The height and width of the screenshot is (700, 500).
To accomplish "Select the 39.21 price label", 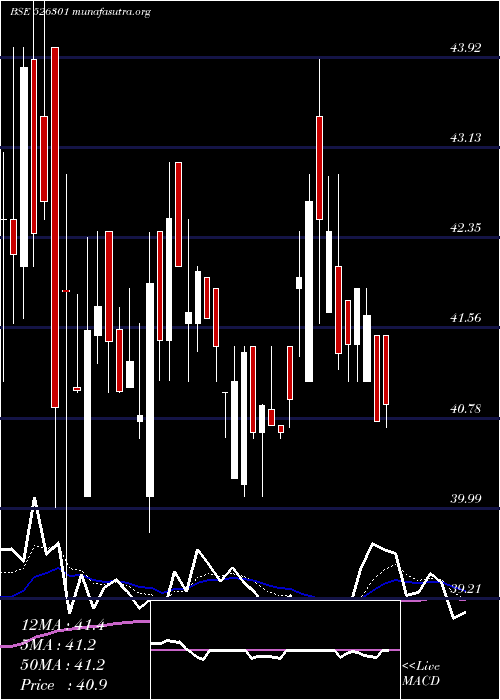I will [x=466, y=589].
